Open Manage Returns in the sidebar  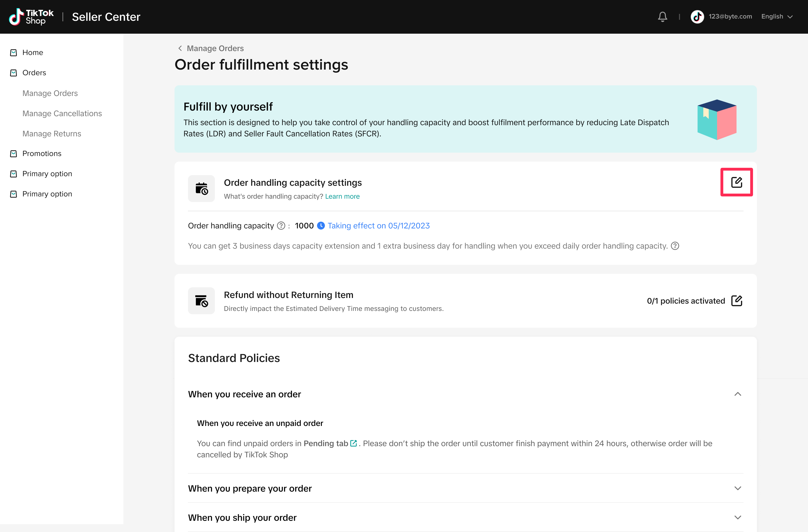tap(52, 134)
